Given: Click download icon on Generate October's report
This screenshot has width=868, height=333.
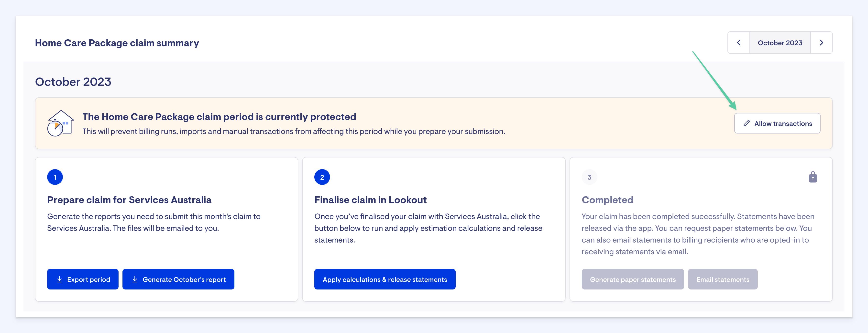Looking at the screenshot, I should tap(135, 279).
